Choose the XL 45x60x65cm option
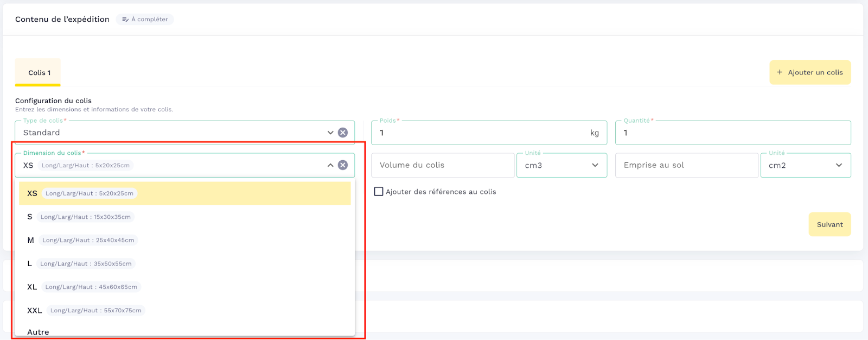This screenshot has width=868, height=340. coord(184,287)
